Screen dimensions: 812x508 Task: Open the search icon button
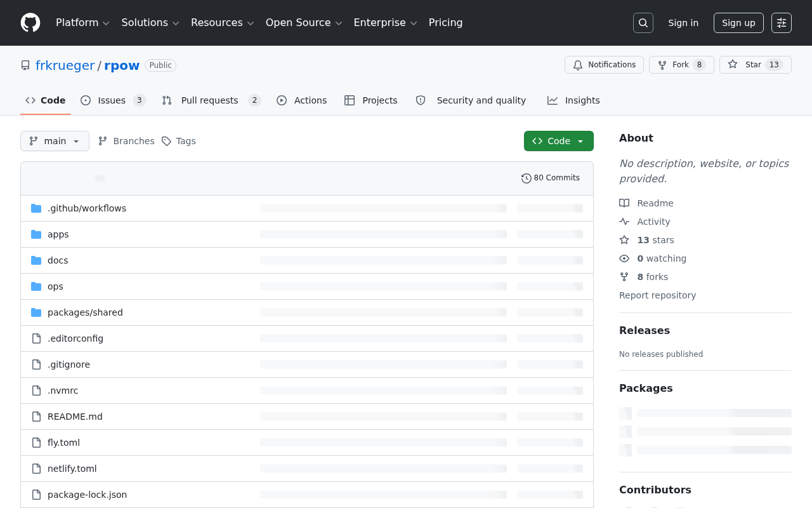(x=643, y=23)
